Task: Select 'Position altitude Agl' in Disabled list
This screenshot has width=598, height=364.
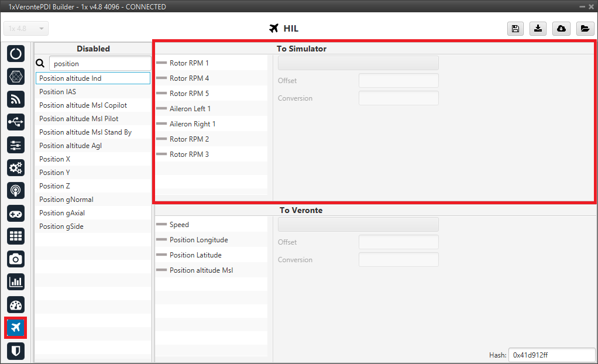Action: pyautogui.click(x=70, y=146)
